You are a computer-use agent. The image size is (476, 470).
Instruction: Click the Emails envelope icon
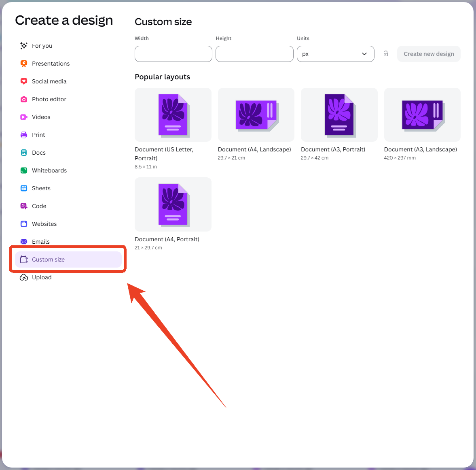[24, 242]
